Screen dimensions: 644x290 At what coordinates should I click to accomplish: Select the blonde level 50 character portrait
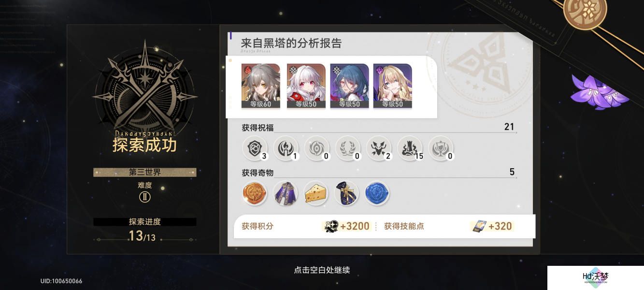click(392, 86)
